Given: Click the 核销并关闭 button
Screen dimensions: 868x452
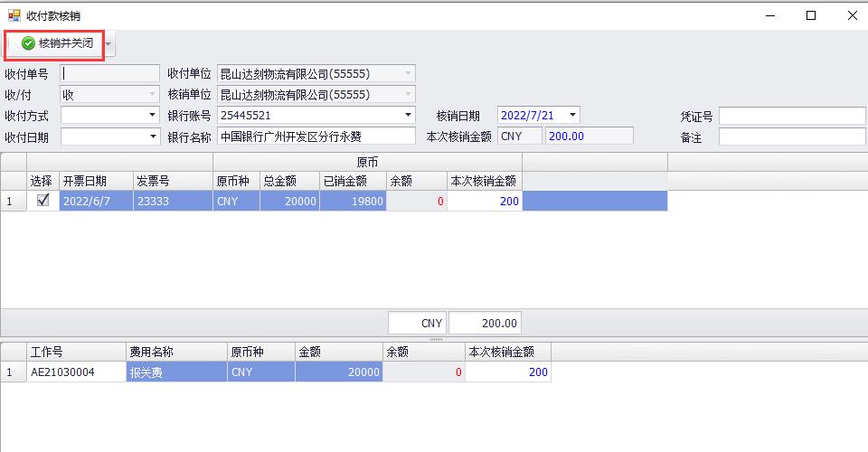Looking at the screenshot, I should [x=57, y=43].
